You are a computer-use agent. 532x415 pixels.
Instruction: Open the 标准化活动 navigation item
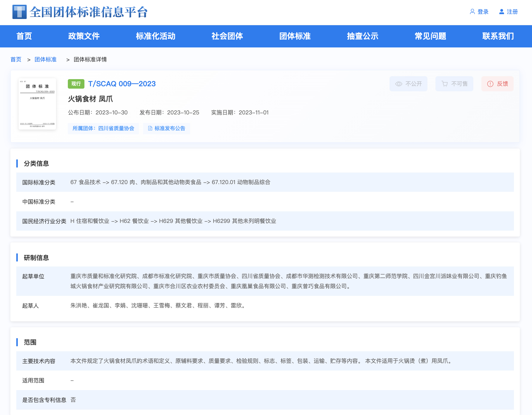(x=156, y=36)
